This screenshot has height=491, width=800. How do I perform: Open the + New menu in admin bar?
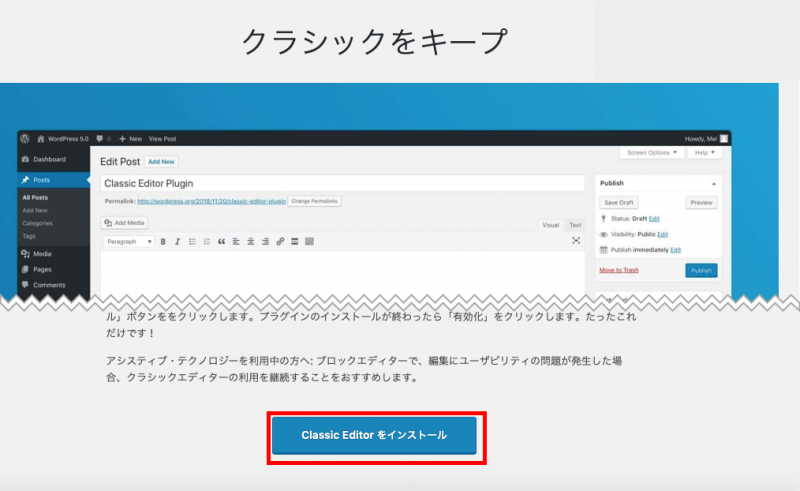pyautogui.click(x=131, y=139)
